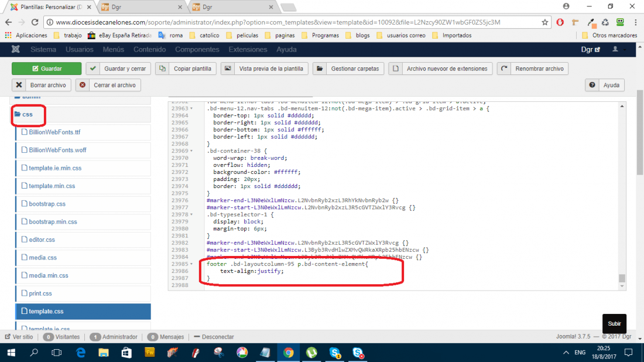Viewport: 644px width, 362px height.
Task: Click the Subir back-to-top button
Action: [x=614, y=323]
